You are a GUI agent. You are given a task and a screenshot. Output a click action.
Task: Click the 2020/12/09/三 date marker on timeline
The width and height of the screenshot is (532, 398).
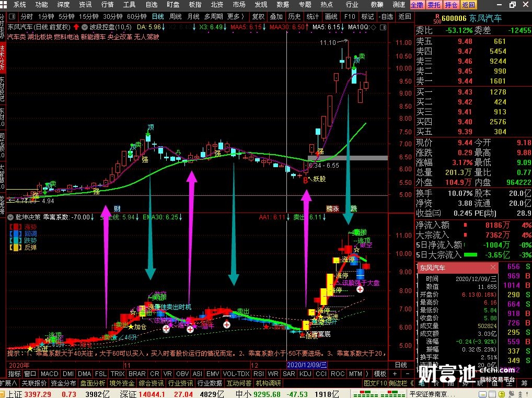point(307,365)
